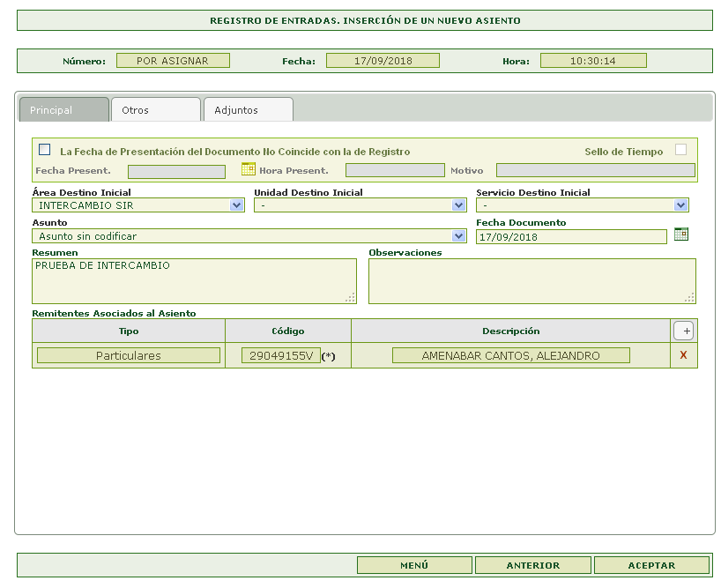The height and width of the screenshot is (588, 721).
Task: Click the Fecha field 17/09/2018 in header
Action: (383, 61)
